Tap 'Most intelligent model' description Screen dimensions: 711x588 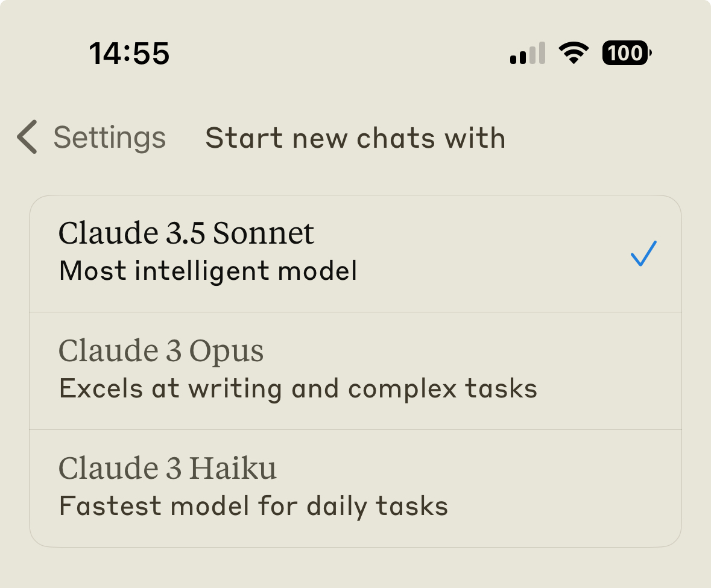click(208, 271)
